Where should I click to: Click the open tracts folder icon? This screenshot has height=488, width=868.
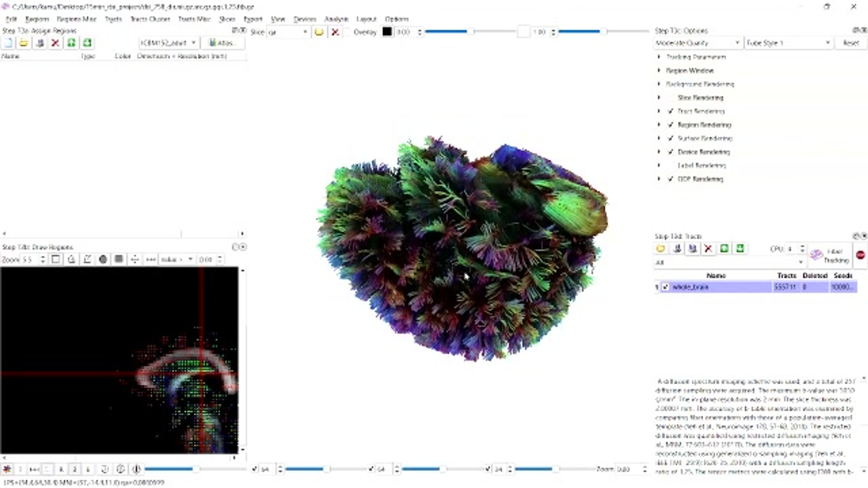[661, 248]
